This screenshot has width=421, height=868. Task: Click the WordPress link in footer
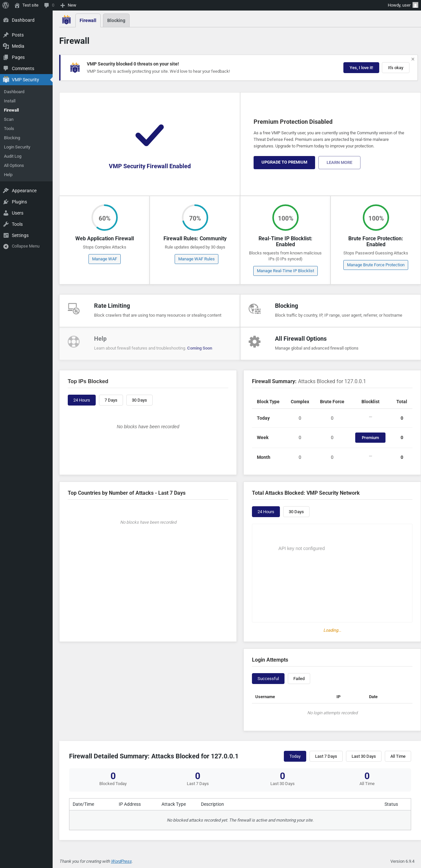click(x=121, y=861)
